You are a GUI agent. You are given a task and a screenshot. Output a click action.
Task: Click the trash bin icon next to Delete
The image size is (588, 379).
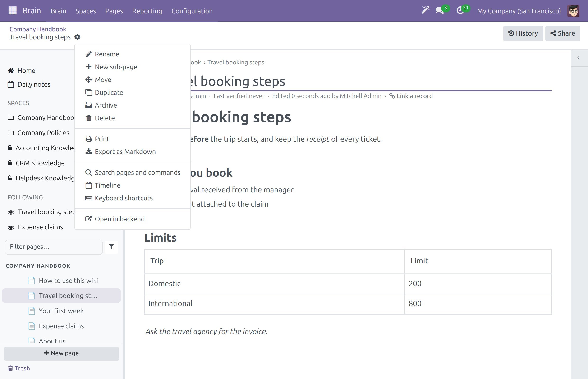88,118
